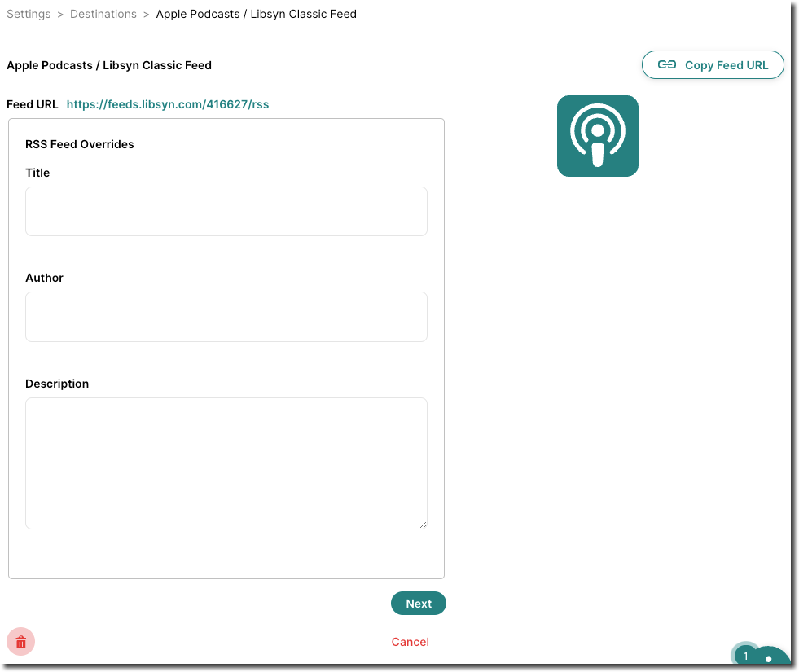Click the chain link icon beside Copy Feed URL
This screenshot has height=672, width=799.
click(667, 64)
